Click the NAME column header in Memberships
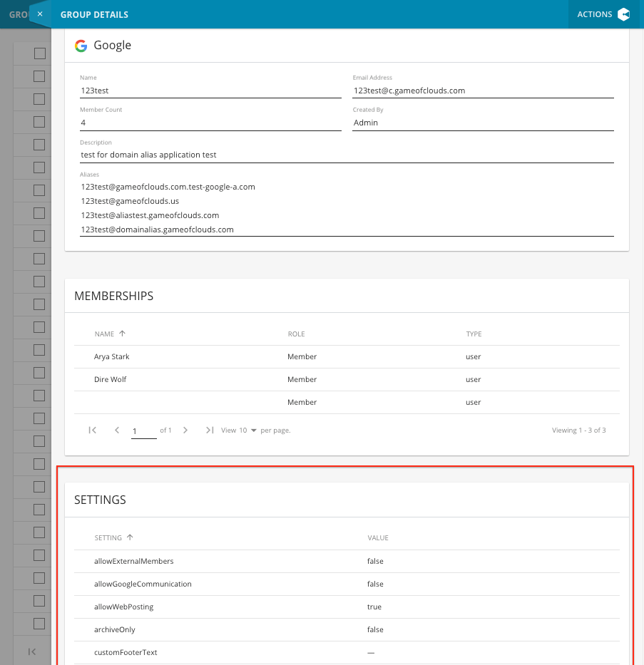Screen dimensions: 644x665 [104, 334]
